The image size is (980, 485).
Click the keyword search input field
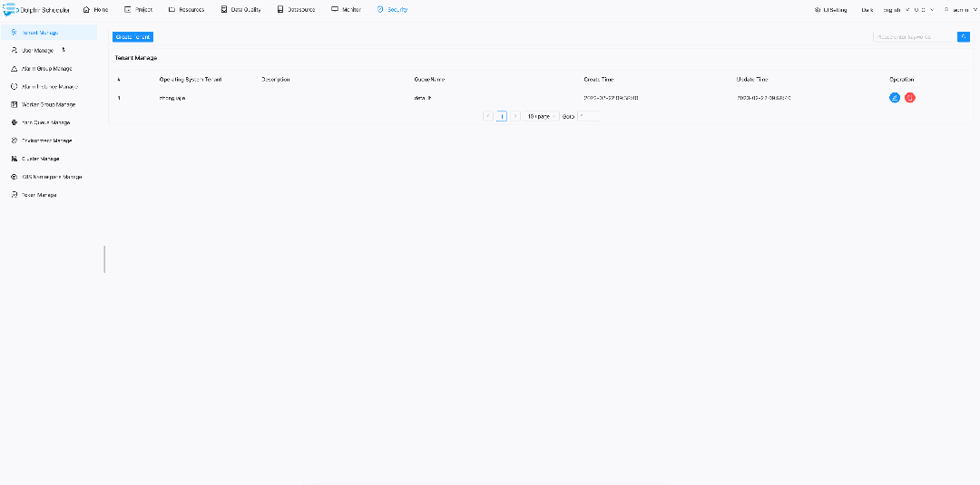pyautogui.click(x=913, y=37)
